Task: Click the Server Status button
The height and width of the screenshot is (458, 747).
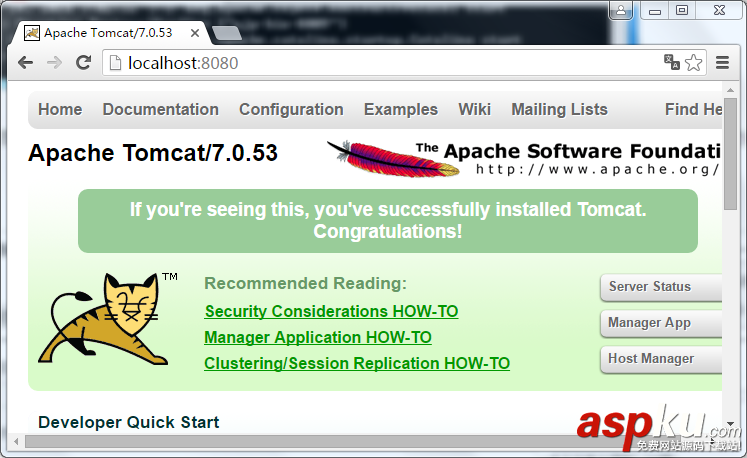Action: (x=661, y=287)
